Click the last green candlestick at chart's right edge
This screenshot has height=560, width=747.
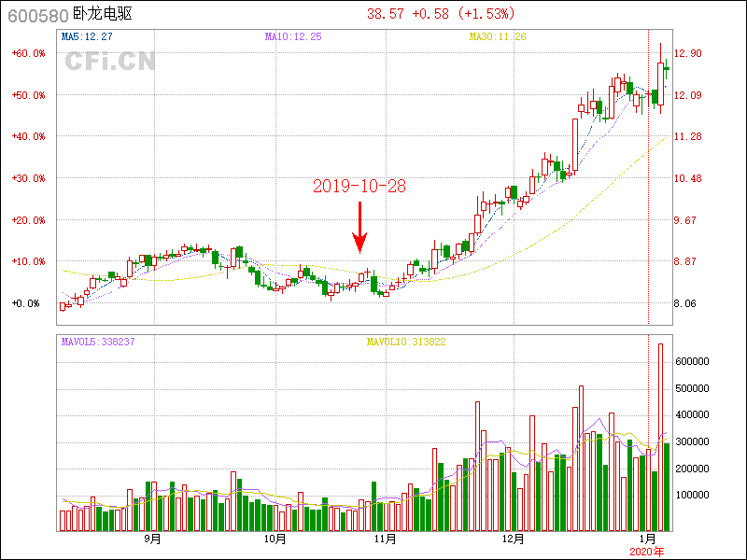pos(667,69)
